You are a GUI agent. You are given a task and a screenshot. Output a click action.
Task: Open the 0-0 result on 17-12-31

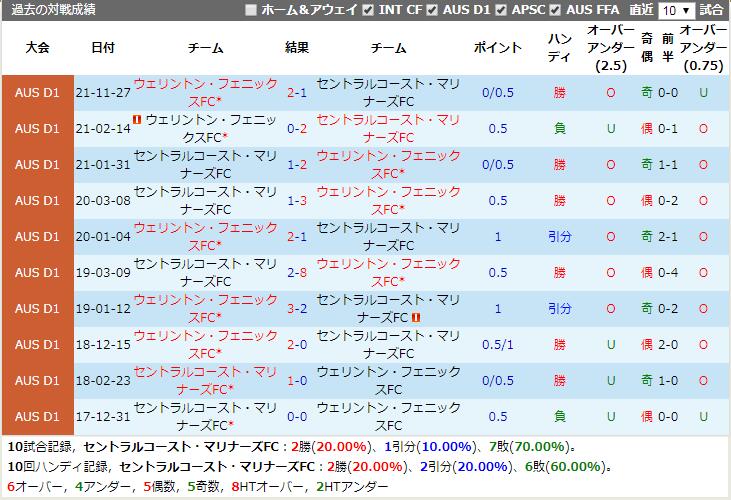tap(297, 417)
